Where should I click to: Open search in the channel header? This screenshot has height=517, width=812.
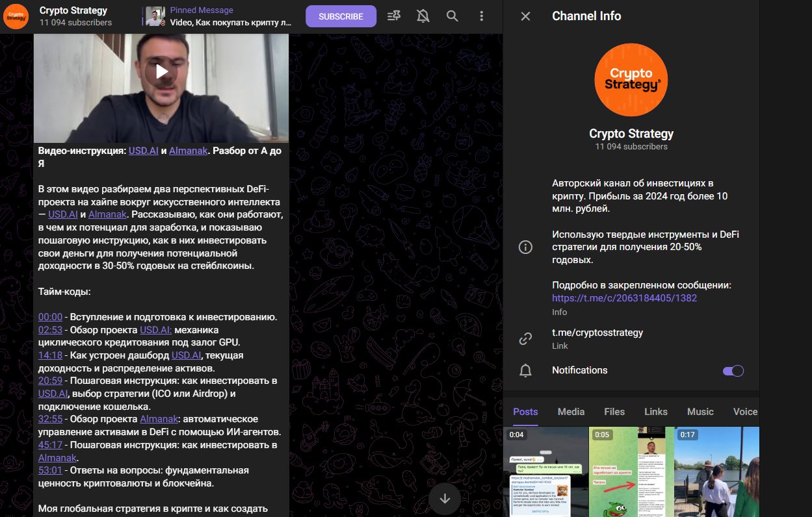[x=452, y=16]
